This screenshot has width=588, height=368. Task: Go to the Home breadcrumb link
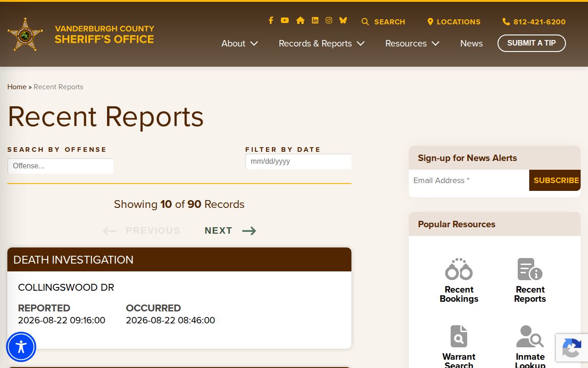17,87
